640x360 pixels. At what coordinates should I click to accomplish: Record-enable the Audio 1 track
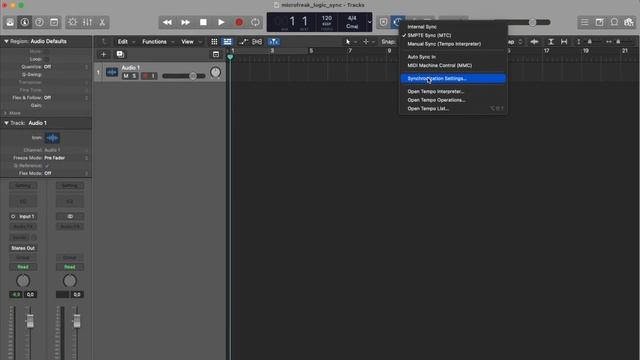[x=145, y=76]
